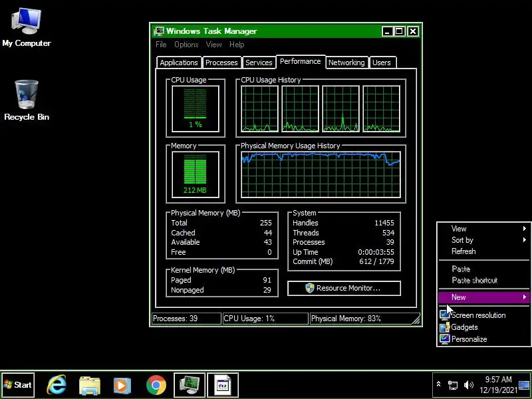The width and height of the screenshot is (532, 399).
Task: Show hidden tray icons with the arrow
Action: coord(438,384)
